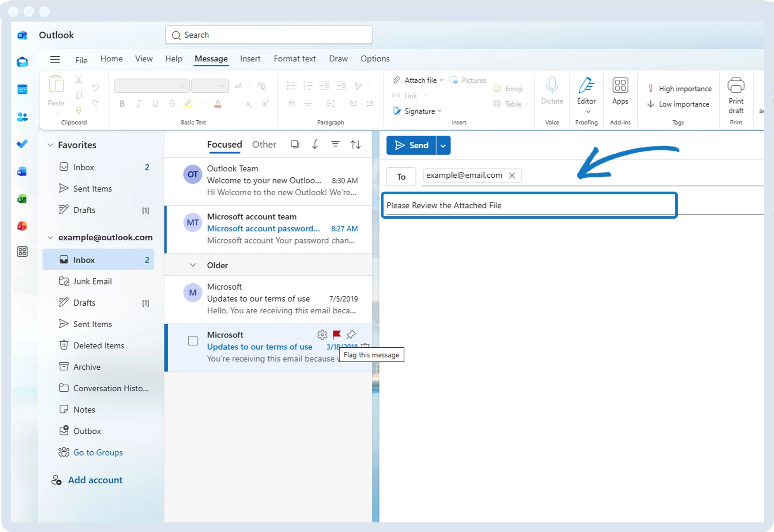The height and width of the screenshot is (532, 774).
Task: Collapse the Older messages group
Action: (x=193, y=265)
